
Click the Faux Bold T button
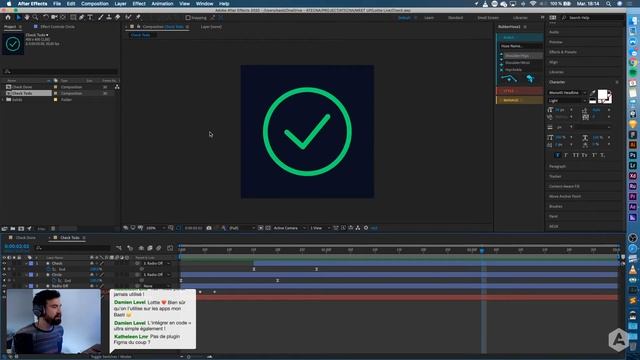pyautogui.click(x=558, y=155)
